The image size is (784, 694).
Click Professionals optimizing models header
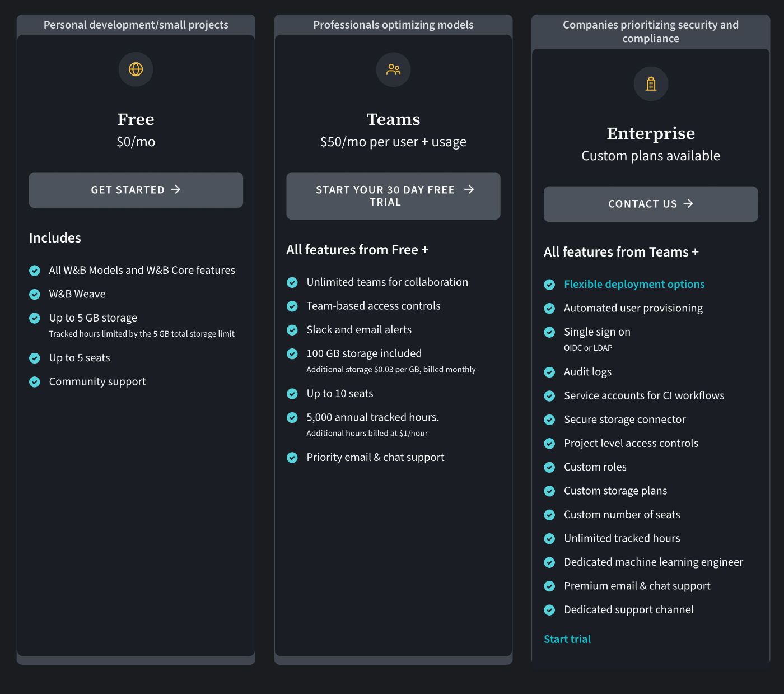point(393,25)
